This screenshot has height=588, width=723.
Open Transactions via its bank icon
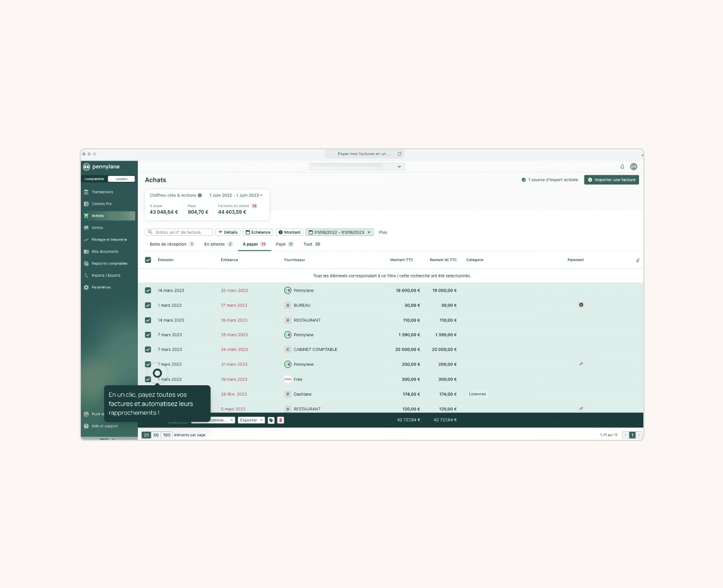(x=86, y=192)
